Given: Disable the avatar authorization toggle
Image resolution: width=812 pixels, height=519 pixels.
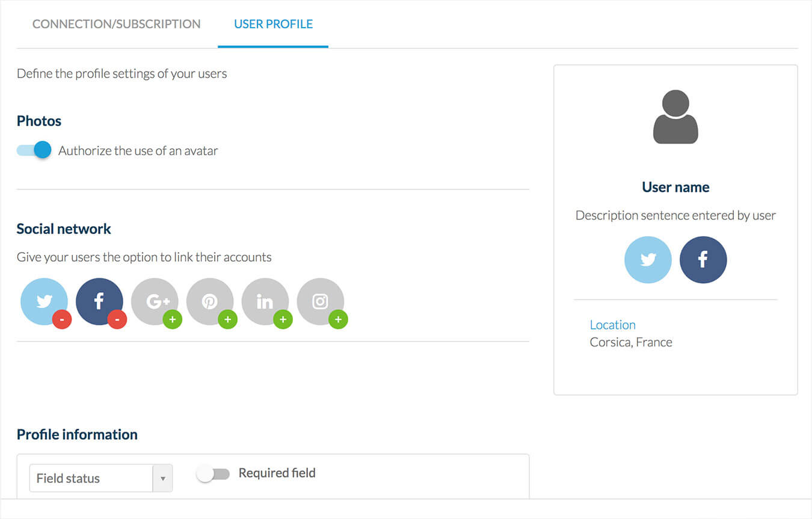Looking at the screenshot, I should 34,150.
